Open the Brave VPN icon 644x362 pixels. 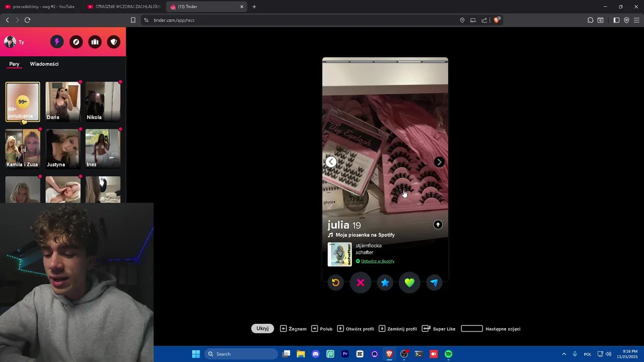click(626, 20)
